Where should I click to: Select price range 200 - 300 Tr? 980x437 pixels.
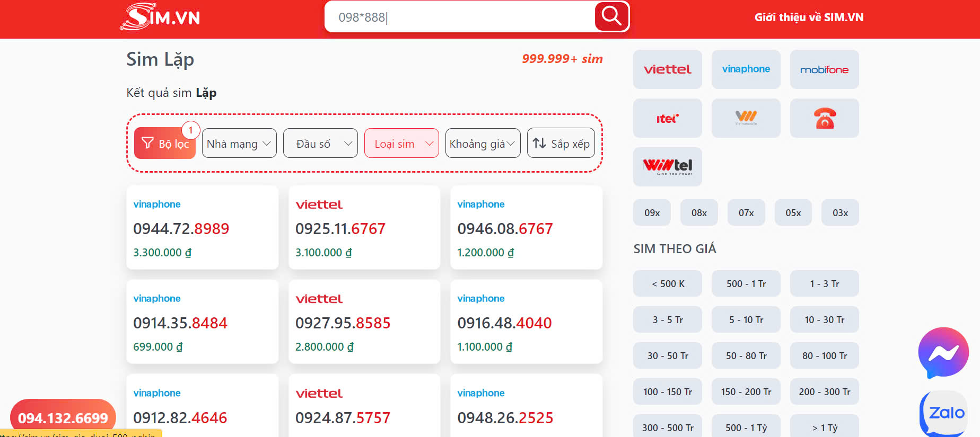coord(825,391)
